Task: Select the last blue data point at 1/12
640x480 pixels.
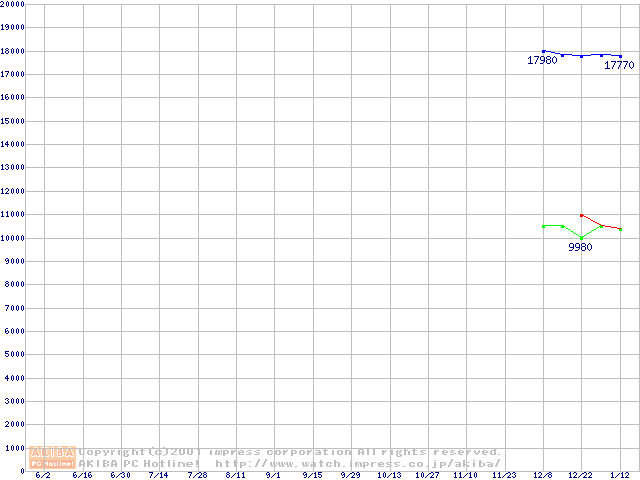Action: [x=620, y=56]
